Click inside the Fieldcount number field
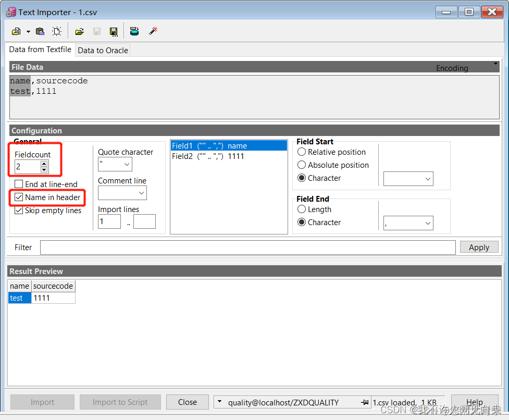The width and height of the screenshot is (509, 420). 28,167
